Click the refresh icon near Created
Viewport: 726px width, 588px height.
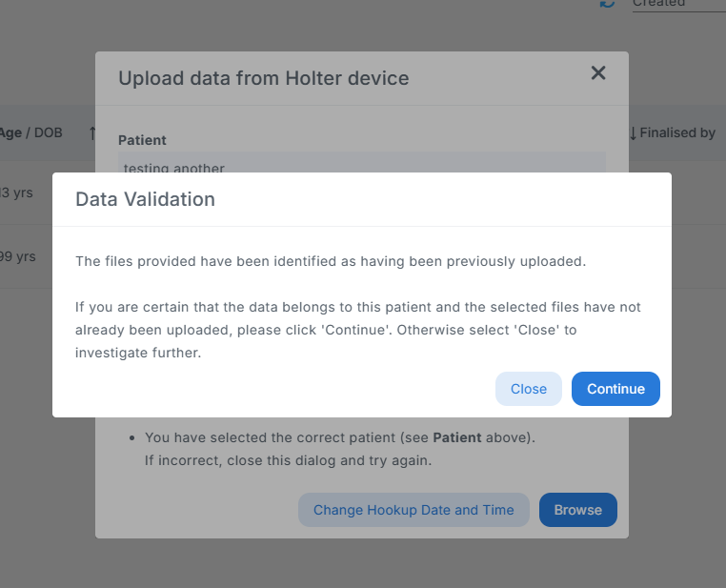pos(607,4)
